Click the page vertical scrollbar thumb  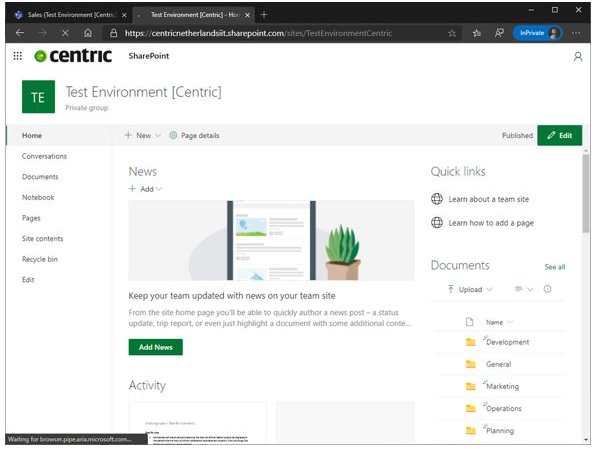586,193
